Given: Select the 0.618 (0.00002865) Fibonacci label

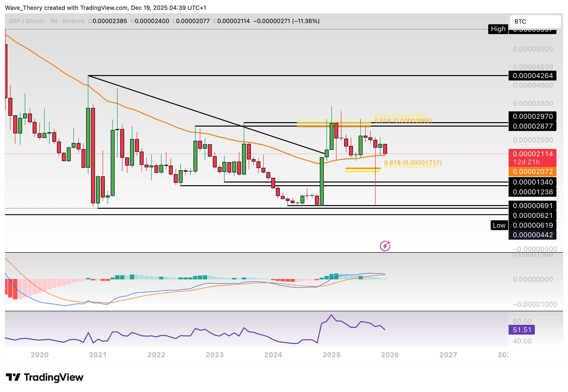Looking at the screenshot, I should point(403,121).
